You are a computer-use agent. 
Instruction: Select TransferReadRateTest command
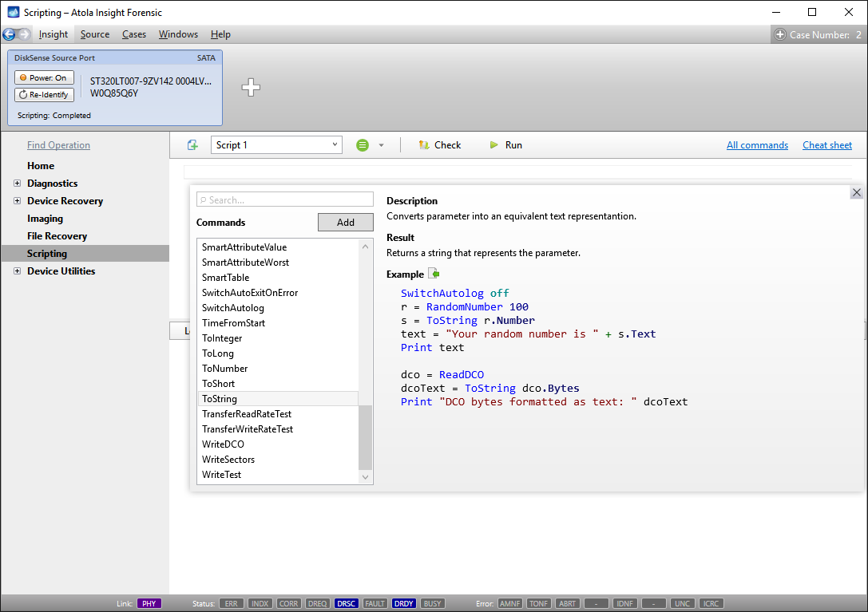coord(278,414)
